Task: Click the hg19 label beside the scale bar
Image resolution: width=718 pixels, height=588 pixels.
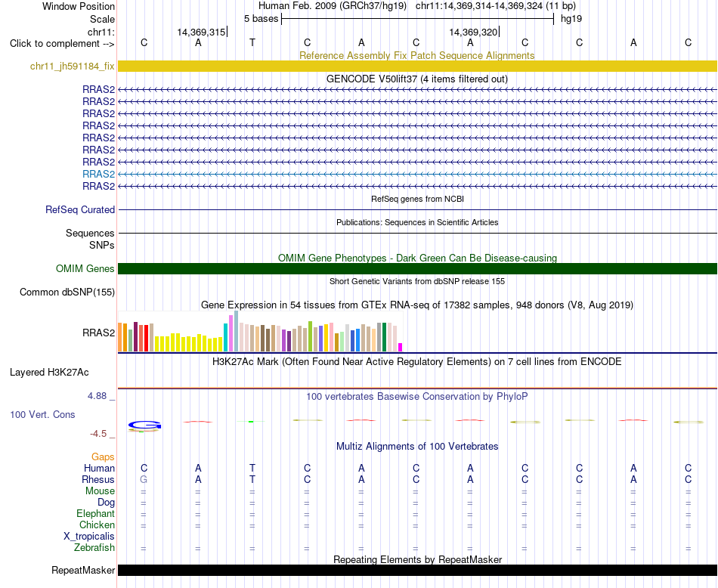Action: tap(571, 19)
